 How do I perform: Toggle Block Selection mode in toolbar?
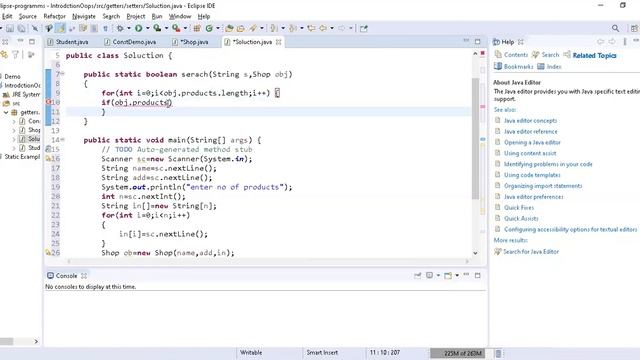point(94,28)
